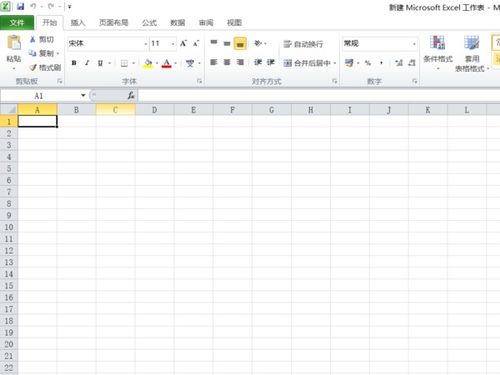Image resolution: width=500 pixels, height=375 pixels.
Task: Switch to the Formulas (公式) tab
Action: [x=149, y=23]
